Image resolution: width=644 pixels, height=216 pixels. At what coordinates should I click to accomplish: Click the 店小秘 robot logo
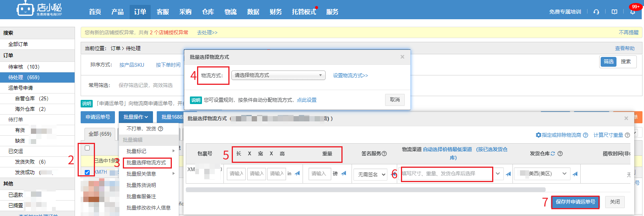point(25,9)
